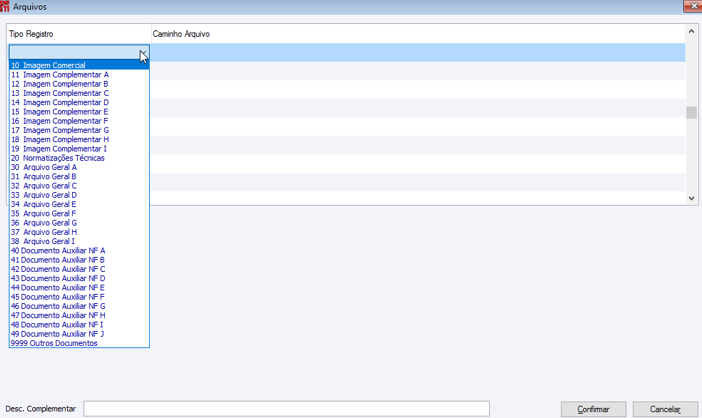Viewport: 702px width, 418px height.
Task: Pick '18 Imagem Complementar H' item
Action: point(79,140)
